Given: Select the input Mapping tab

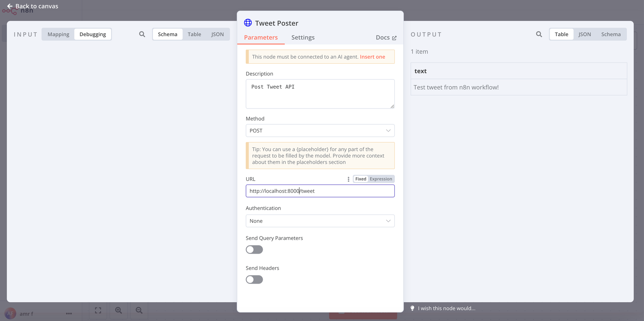Looking at the screenshot, I should click(x=58, y=34).
